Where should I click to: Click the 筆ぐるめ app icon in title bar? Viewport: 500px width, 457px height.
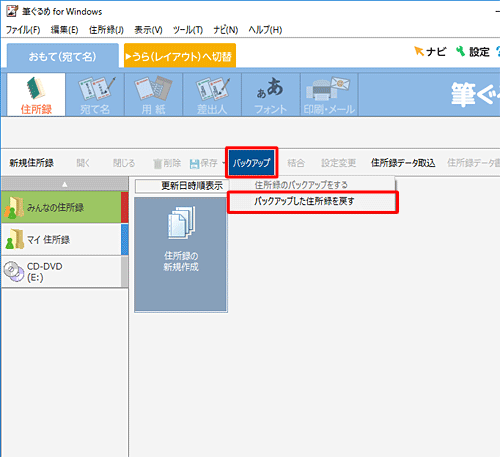pyautogui.click(x=12, y=11)
